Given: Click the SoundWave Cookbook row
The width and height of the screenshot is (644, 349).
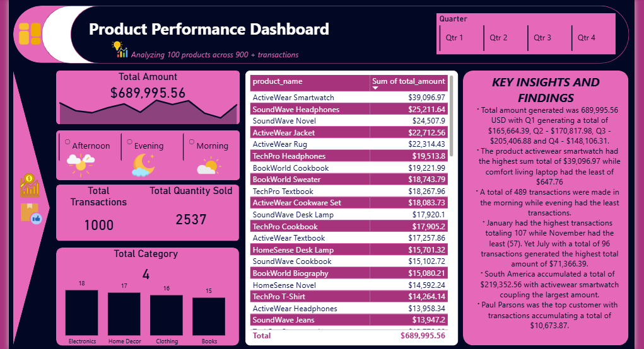Looking at the screenshot, I should pyautogui.click(x=349, y=261).
